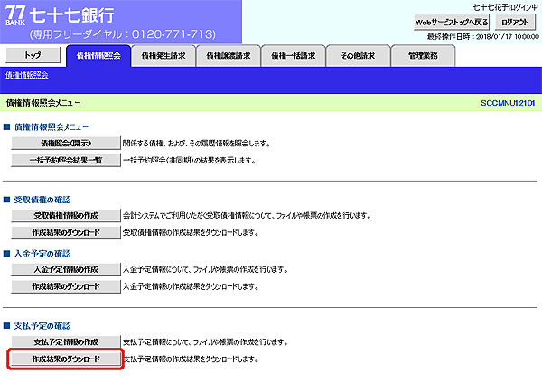The width and height of the screenshot is (542, 392).
Task: Click the 七十七花子:ログイン中 status text
Action: 505,7
